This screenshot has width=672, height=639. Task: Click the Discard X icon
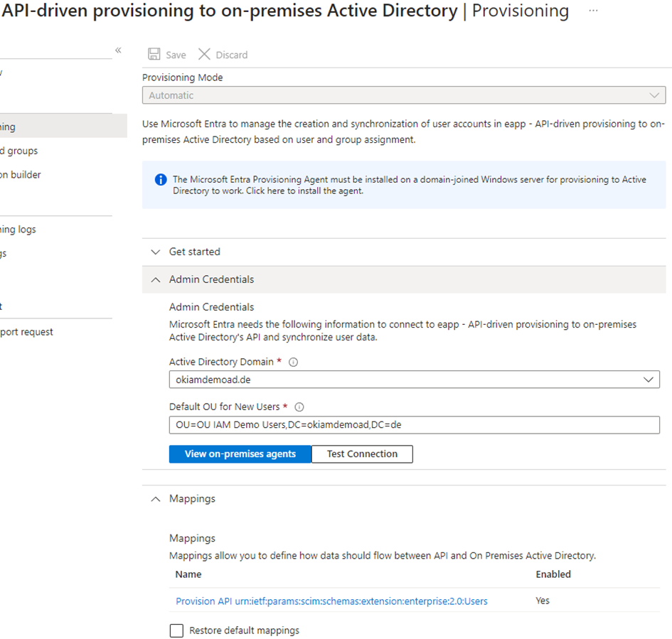click(204, 55)
